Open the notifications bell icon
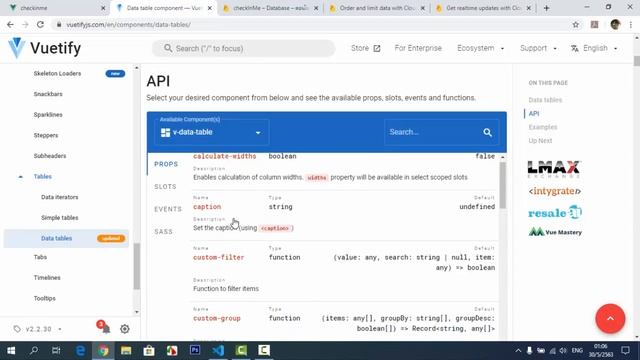Image resolution: width=640 pixels, height=360 pixels. coord(105,329)
